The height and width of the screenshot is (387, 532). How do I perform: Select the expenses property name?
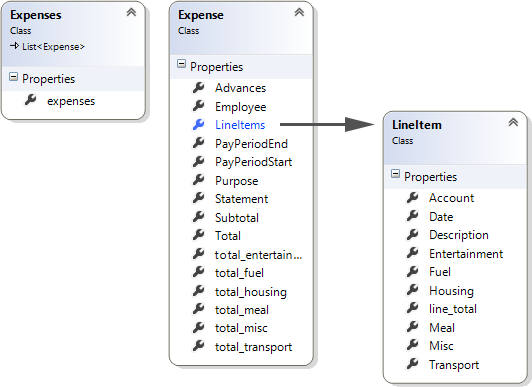point(71,101)
